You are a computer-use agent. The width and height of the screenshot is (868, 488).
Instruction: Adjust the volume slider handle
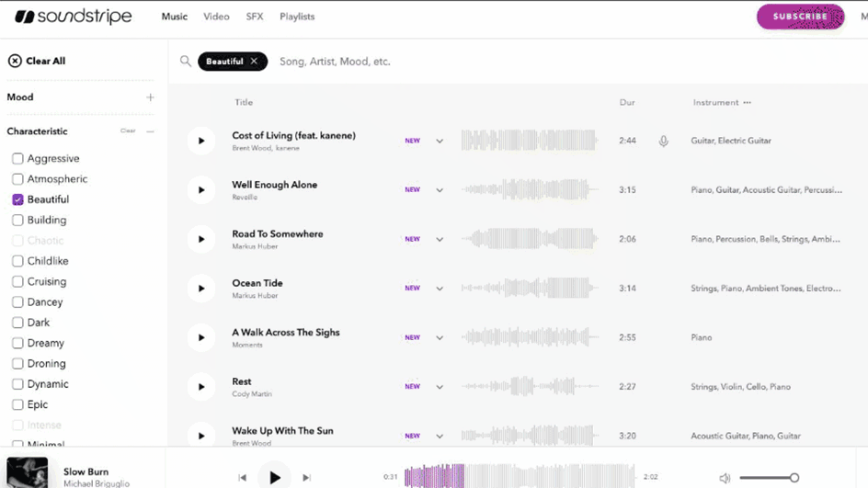click(x=794, y=478)
